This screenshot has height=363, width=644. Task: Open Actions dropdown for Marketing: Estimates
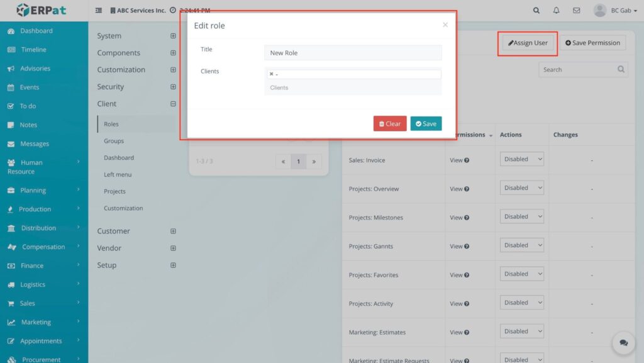[522, 332]
